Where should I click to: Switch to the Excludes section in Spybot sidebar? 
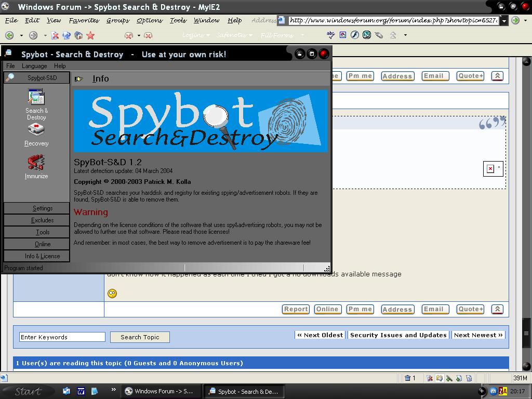pyautogui.click(x=37, y=220)
